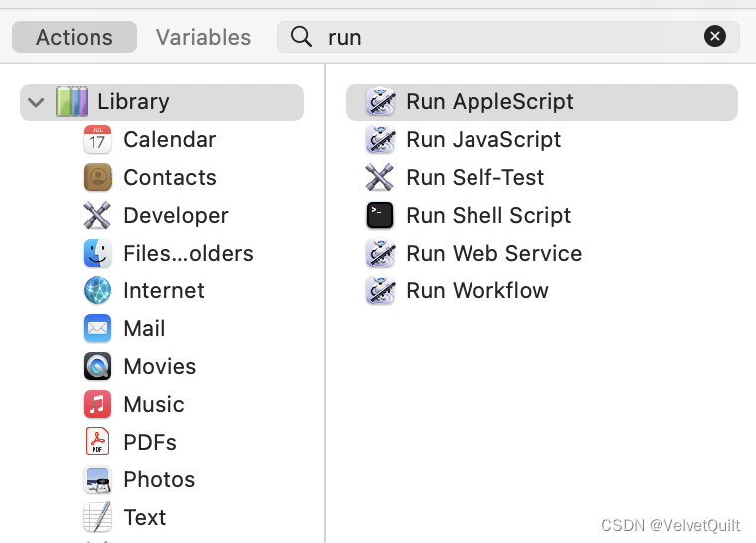This screenshot has width=756, height=543.
Task: Select the Finder Files & Folders icon
Action: 97,254
